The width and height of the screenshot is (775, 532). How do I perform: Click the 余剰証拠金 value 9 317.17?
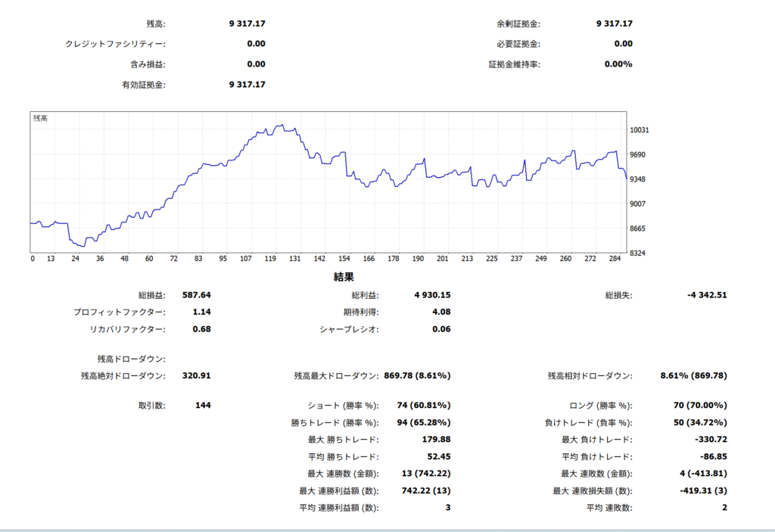[x=614, y=23]
